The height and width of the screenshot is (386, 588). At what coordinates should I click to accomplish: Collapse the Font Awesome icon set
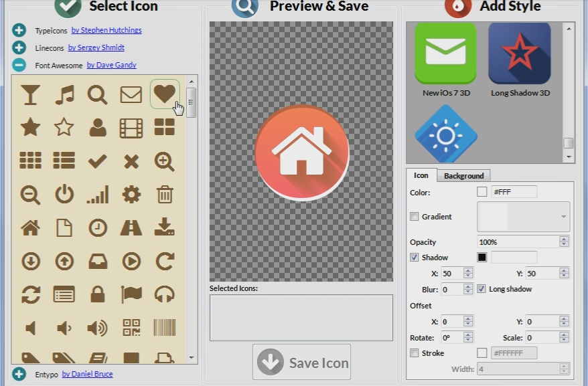click(x=19, y=65)
